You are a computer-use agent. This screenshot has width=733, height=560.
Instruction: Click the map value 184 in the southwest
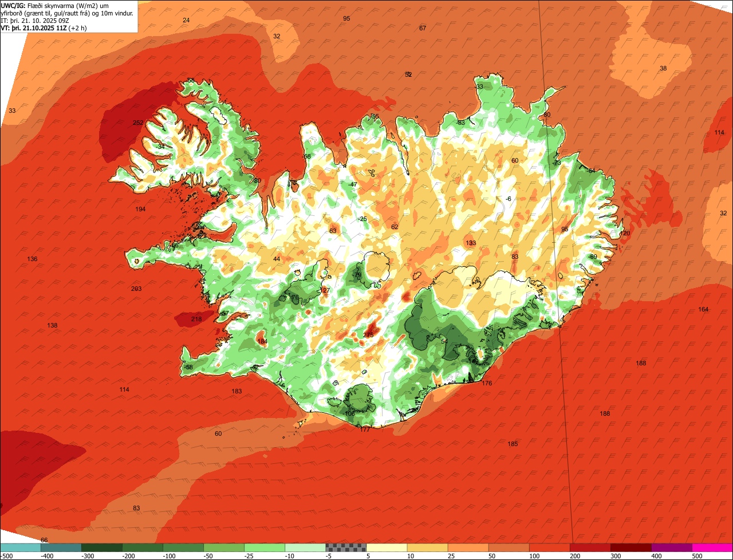pos(262,341)
